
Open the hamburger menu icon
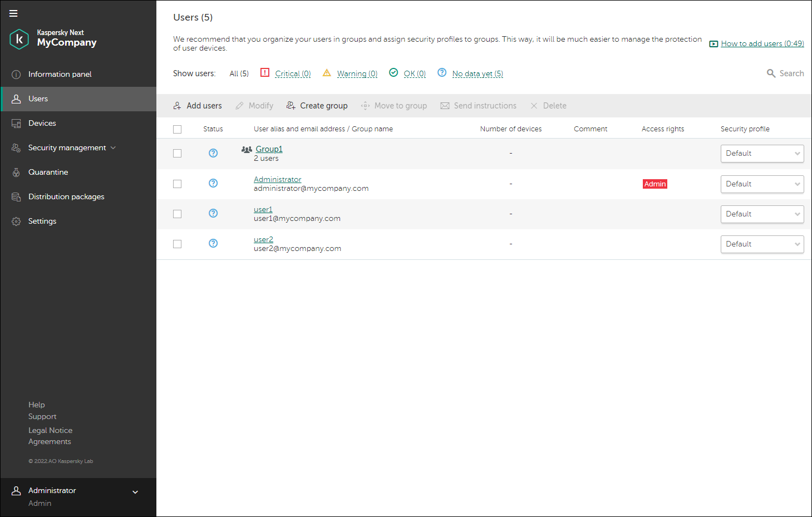tap(13, 13)
